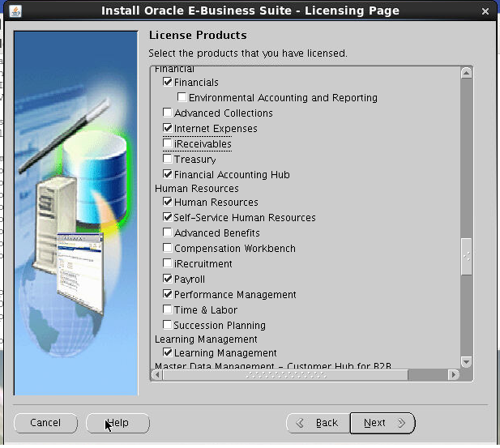Disable Performance Management
The image size is (500, 448).
point(168,294)
